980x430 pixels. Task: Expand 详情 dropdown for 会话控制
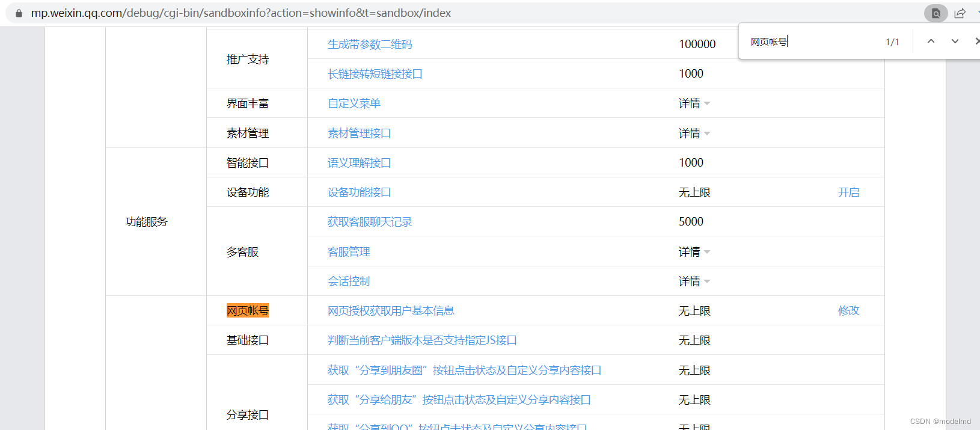(x=694, y=281)
